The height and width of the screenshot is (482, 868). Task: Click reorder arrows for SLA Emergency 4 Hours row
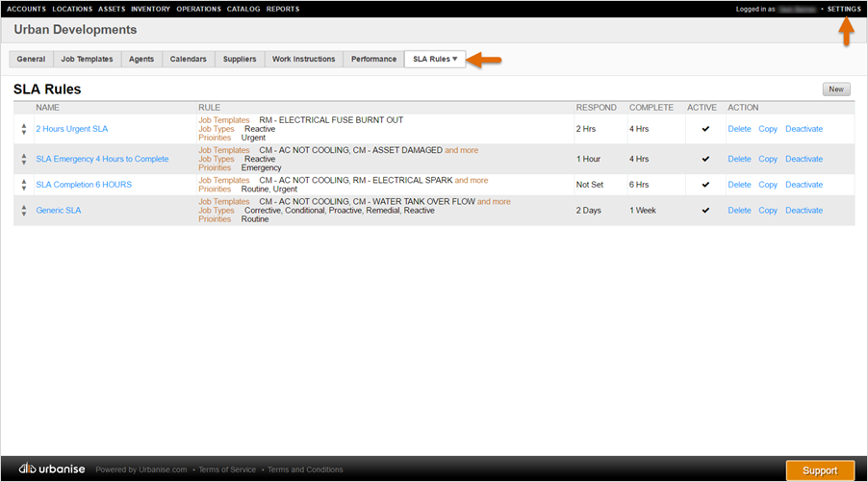coord(24,159)
